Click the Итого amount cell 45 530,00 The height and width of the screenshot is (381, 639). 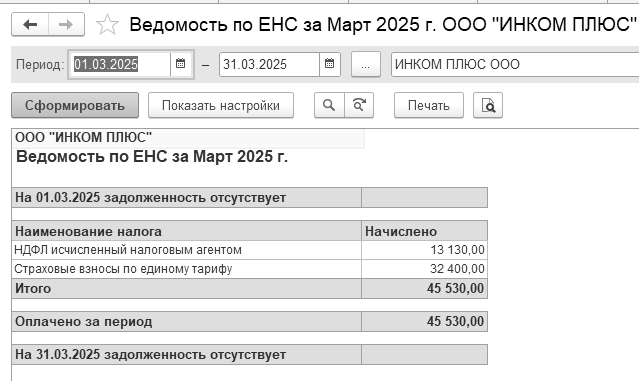pos(424,289)
